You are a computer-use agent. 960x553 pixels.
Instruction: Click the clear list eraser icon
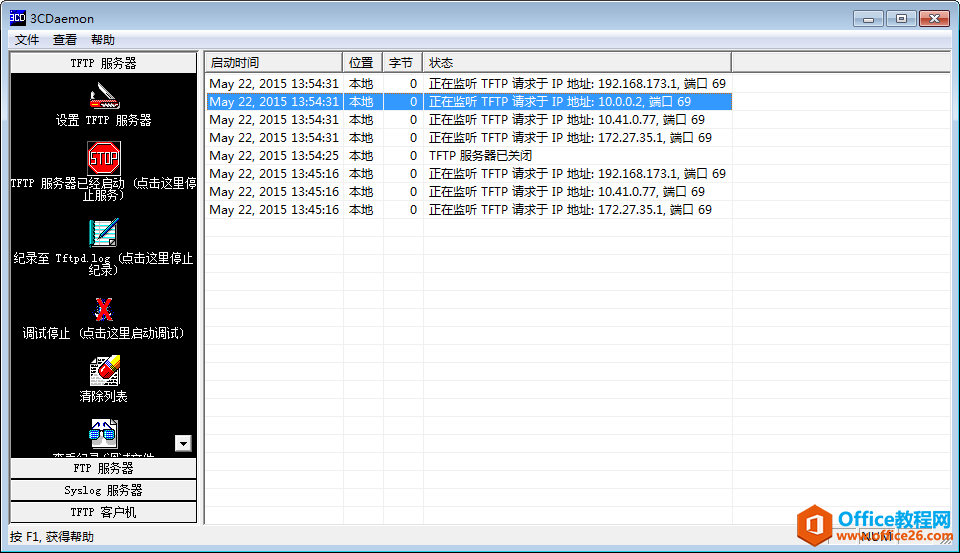(103, 371)
